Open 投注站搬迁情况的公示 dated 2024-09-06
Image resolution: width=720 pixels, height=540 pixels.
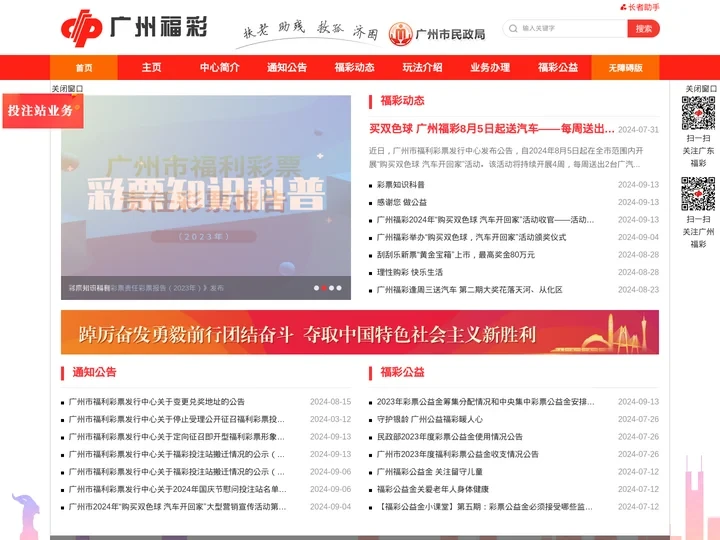(x=177, y=472)
